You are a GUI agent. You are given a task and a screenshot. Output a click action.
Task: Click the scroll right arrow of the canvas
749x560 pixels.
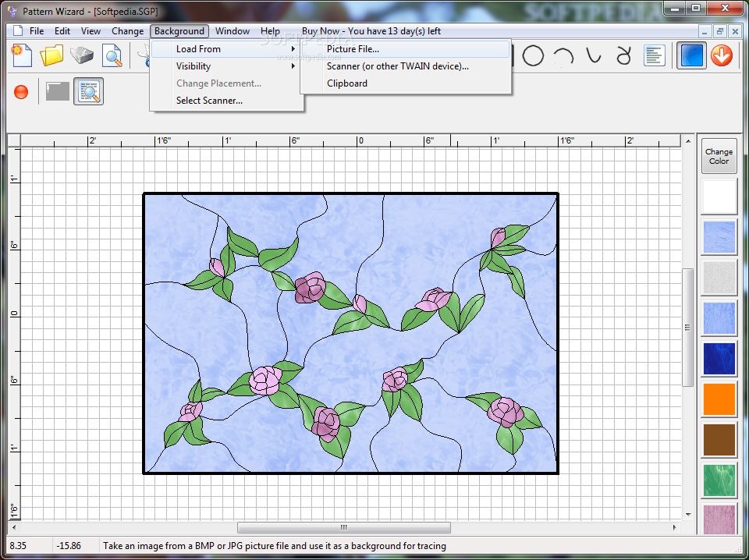click(x=674, y=527)
